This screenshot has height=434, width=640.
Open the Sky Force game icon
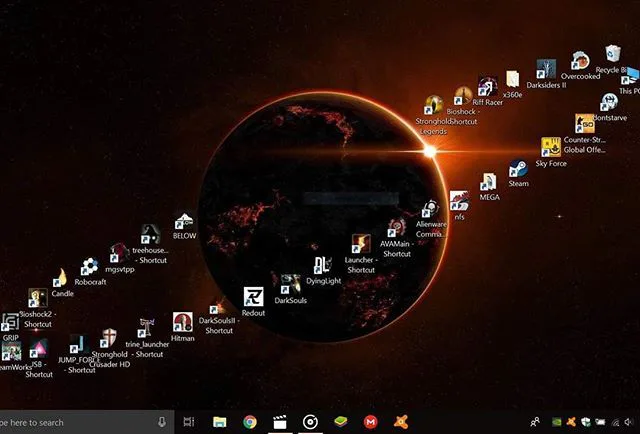(551, 147)
